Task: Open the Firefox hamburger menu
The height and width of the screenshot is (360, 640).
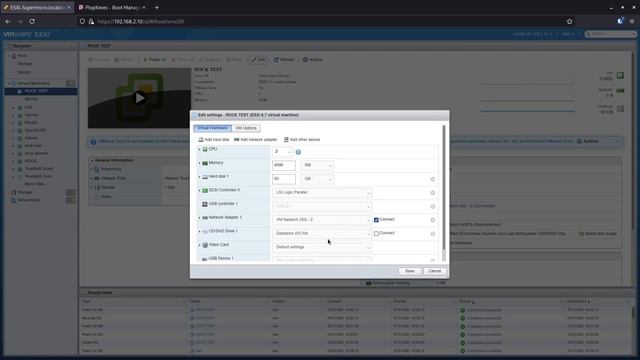Action: [x=632, y=21]
